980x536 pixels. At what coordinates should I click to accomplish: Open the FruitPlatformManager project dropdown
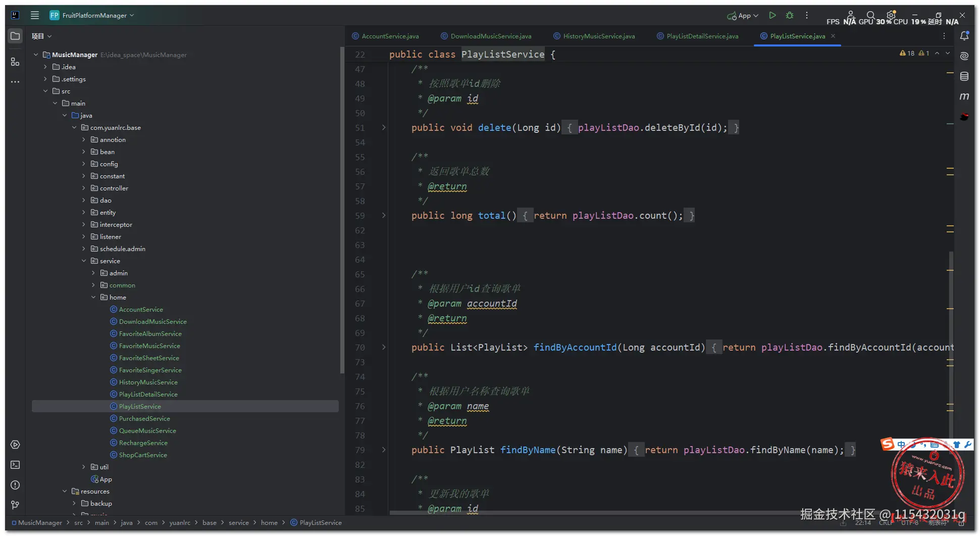(x=92, y=15)
